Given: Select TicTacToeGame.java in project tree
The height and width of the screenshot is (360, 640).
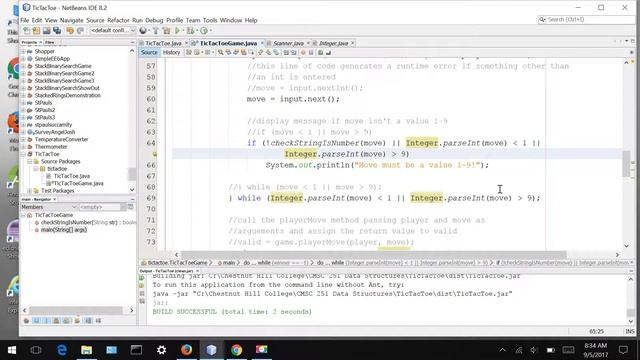Looking at the screenshot, I should coord(78,184).
